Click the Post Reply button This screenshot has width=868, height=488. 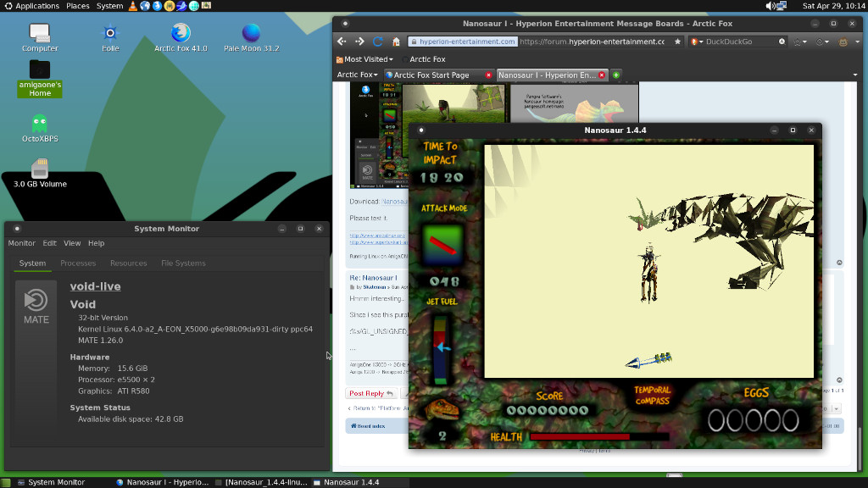tap(371, 393)
